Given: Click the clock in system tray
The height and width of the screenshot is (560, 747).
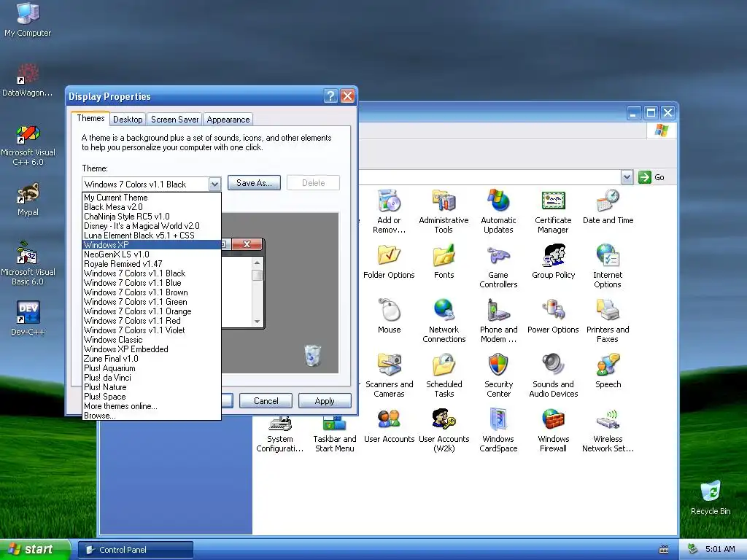Looking at the screenshot, I should (720, 549).
